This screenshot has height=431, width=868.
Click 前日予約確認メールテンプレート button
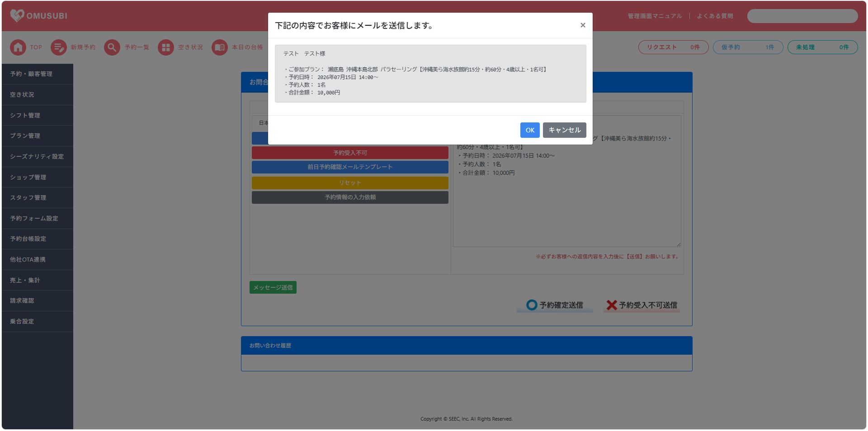pyautogui.click(x=350, y=167)
